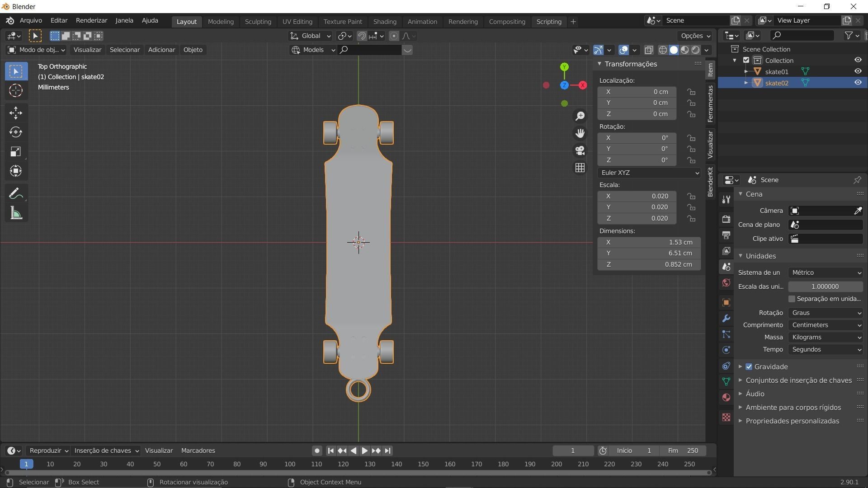Click the Escala das unidades value slider
868x488 pixels.
coord(825,286)
